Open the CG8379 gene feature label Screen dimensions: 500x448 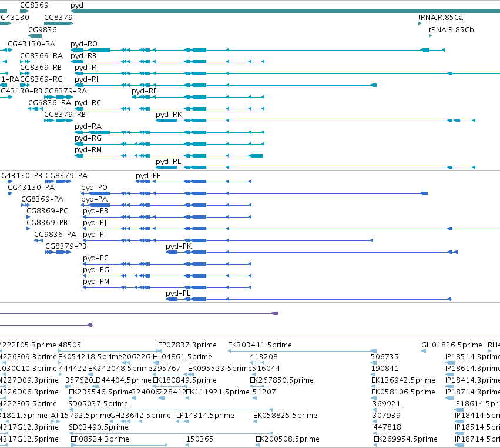coord(58,17)
